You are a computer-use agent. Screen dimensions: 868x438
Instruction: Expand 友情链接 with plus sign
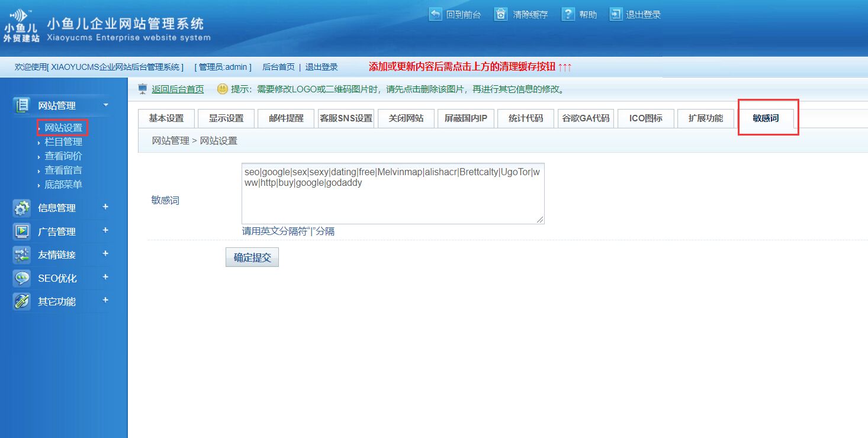pos(105,253)
